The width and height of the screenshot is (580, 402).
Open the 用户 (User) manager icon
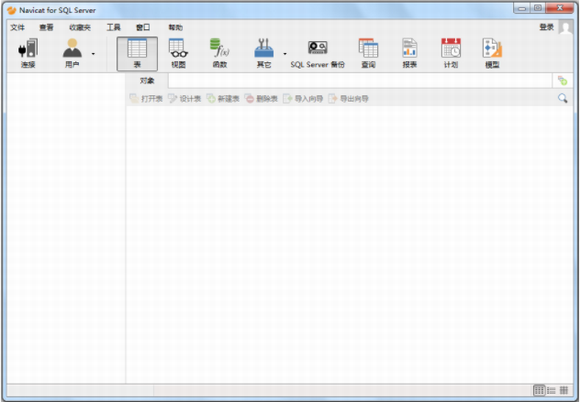tap(72, 48)
